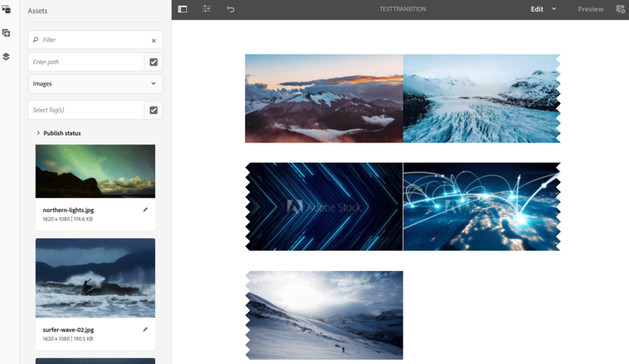Click the undo arrow icon
This screenshot has width=629, height=364.
click(231, 9)
